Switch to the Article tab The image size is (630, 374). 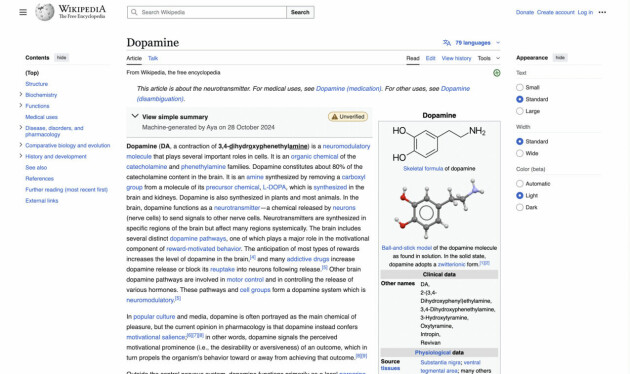[x=134, y=58]
